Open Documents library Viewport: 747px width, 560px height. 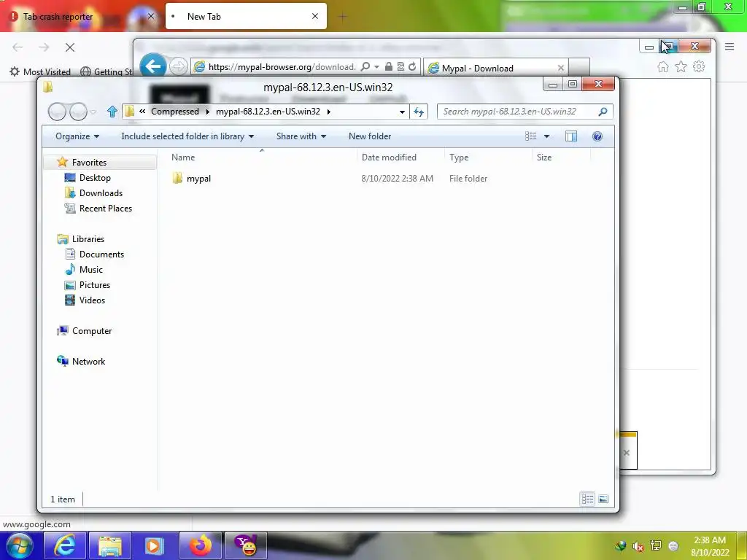coord(101,254)
